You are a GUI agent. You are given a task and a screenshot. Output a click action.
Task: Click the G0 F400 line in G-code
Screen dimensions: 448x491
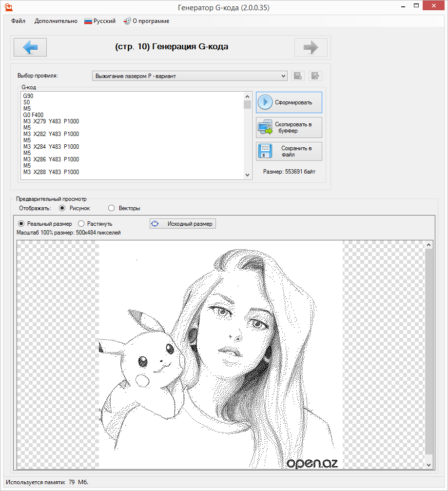pos(33,115)
